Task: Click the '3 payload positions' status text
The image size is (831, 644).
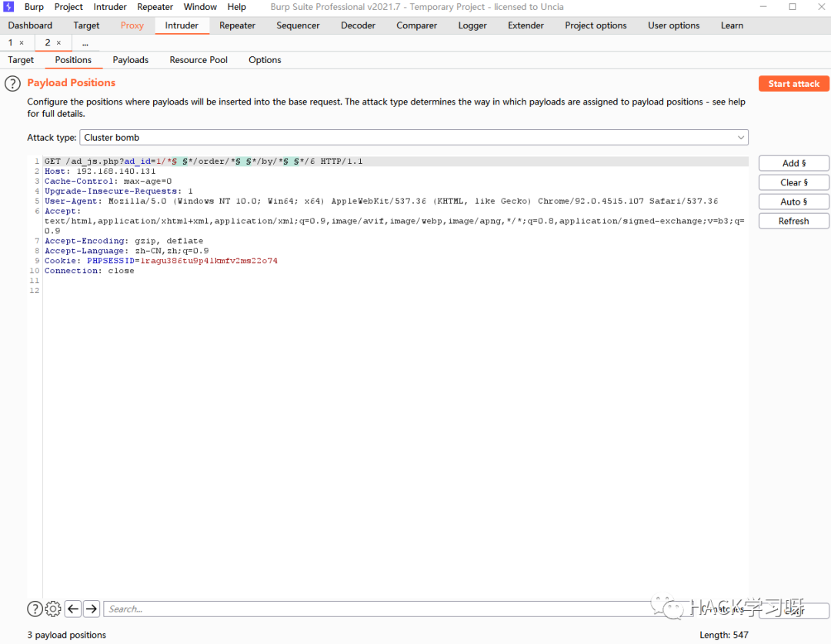Action: (67, 635)
